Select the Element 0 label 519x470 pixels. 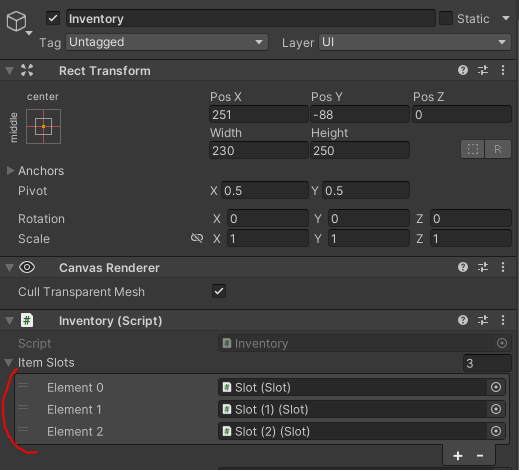point(75,388)
